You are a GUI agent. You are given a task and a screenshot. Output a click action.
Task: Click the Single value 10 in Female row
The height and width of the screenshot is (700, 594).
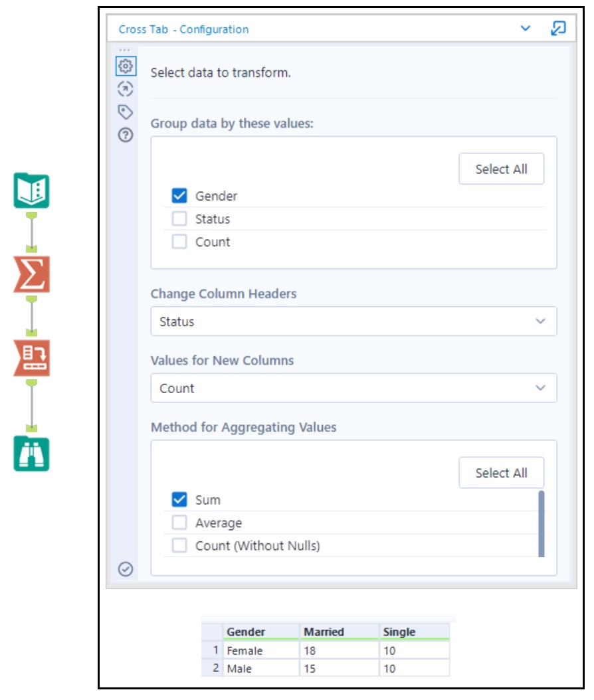(415, 650)
